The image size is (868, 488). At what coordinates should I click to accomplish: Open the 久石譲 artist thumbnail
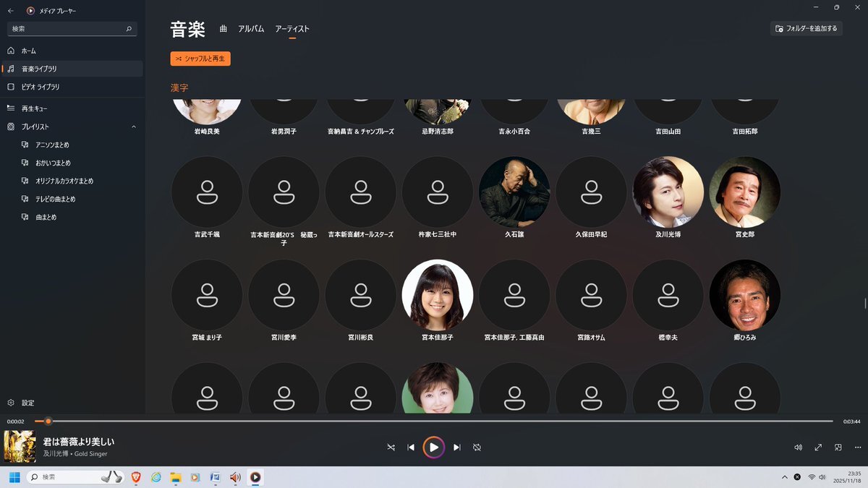click(514, 192)
